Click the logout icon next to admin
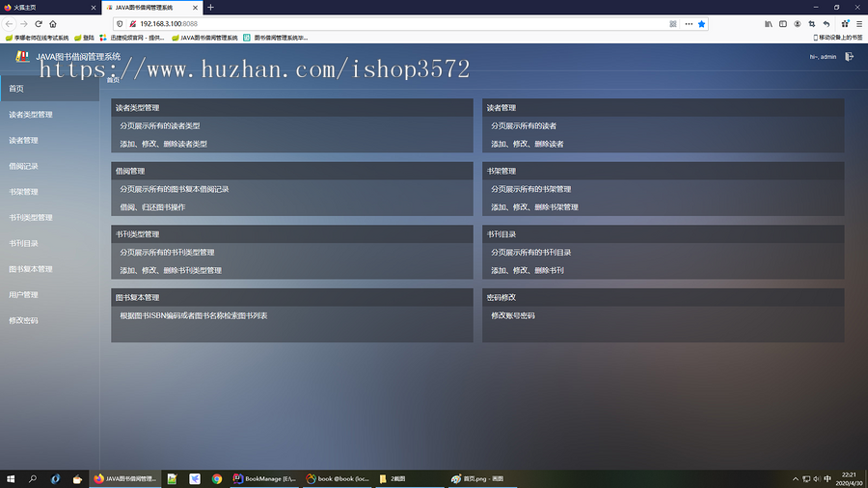 (849, 57)
